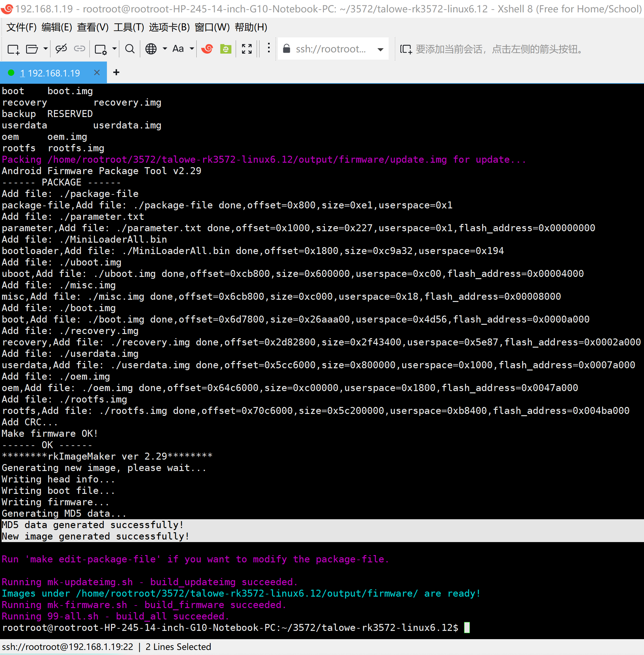The width and height of the screenshot is (644, 655).
Task: Click the Disconnect link icon
Action: (x=61, y=49)
